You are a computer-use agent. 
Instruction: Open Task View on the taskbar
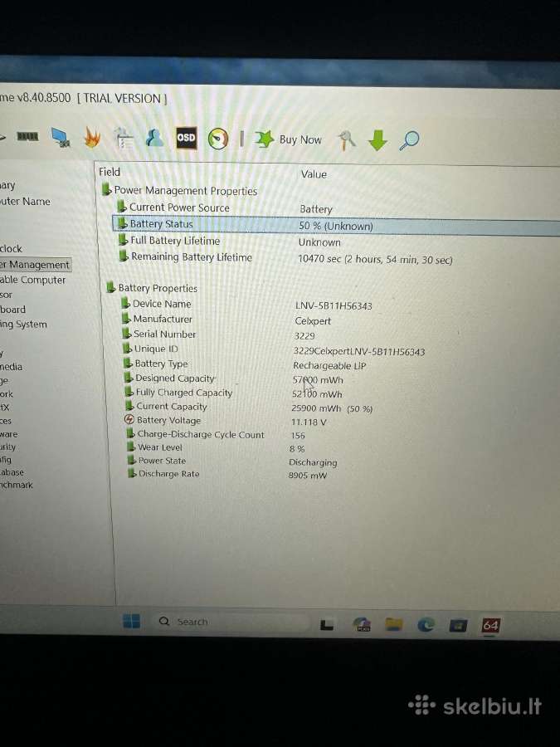[x=327, y=624]
